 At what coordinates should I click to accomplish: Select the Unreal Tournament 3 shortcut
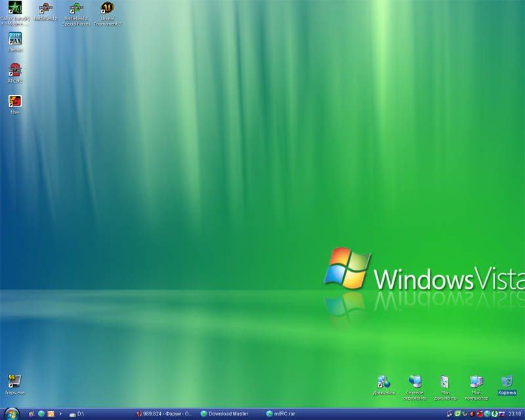[x=107, y=9]
